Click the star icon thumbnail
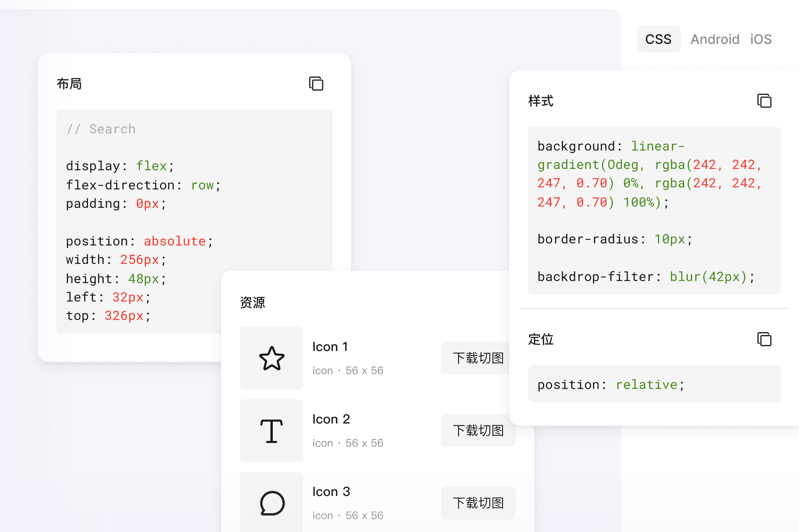This screenshot has height=532, width=799. [x=272, y=358]
